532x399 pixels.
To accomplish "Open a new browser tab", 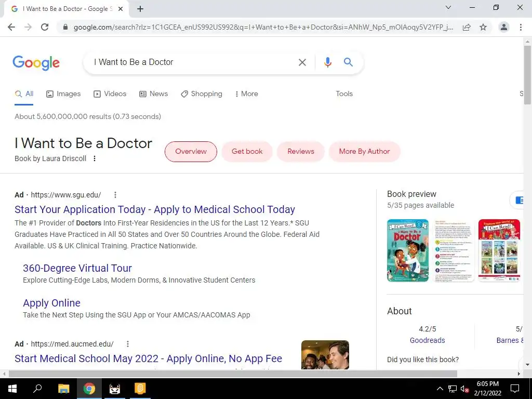I will point(140,9).
